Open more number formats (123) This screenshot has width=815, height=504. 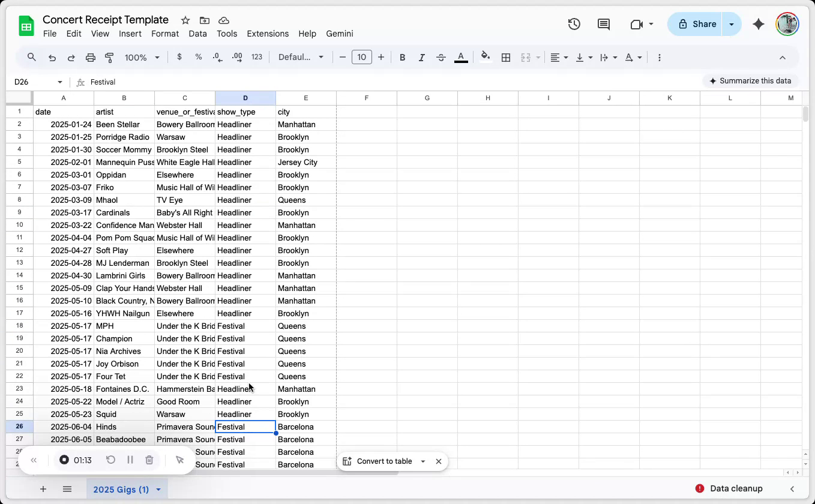pyautogui.click(x=257, y=57)
